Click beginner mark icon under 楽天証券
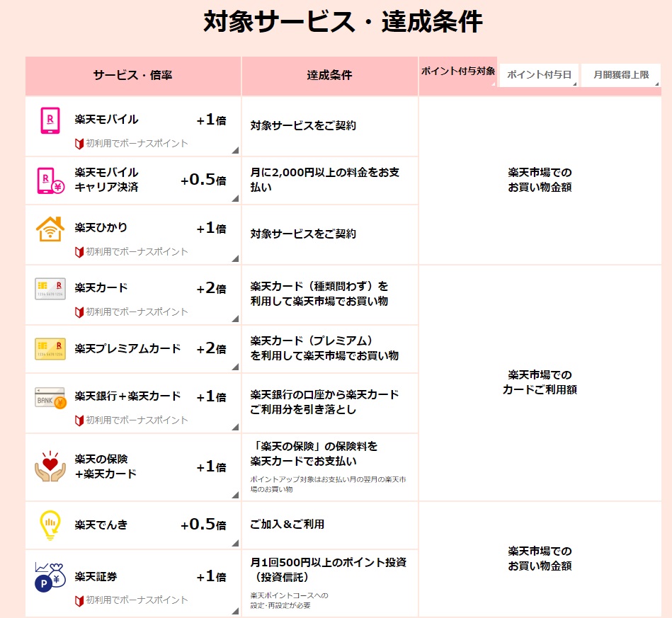The width and height of the screenshot is (672, 618). 79,600
